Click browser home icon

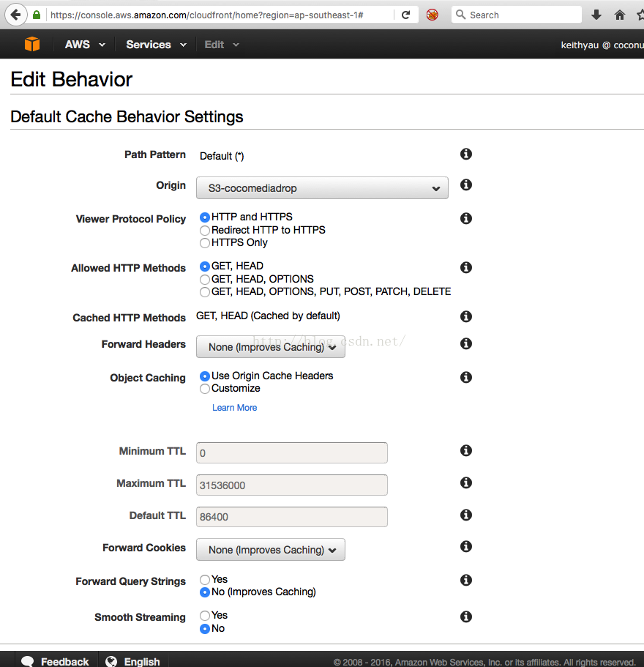click(x=619, y=15)
